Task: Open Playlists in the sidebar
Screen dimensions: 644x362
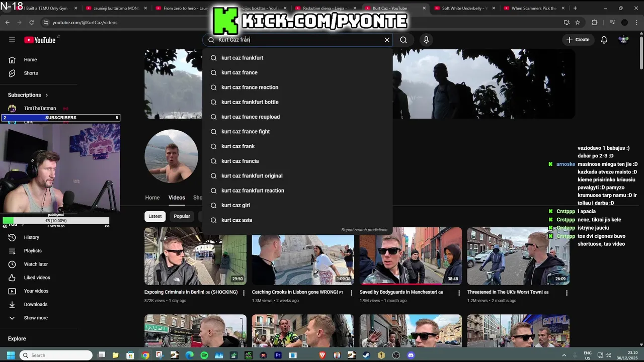Action: 33,251
